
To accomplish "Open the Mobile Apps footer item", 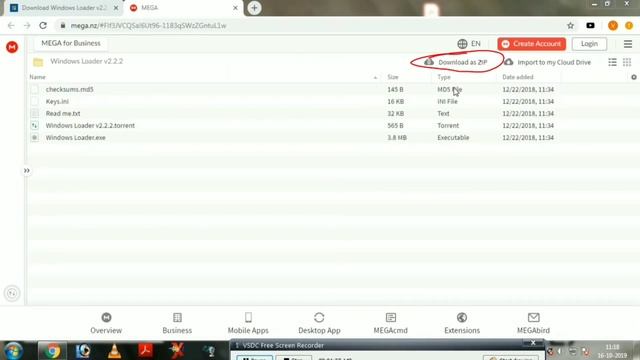I will (x=248, y=323).
